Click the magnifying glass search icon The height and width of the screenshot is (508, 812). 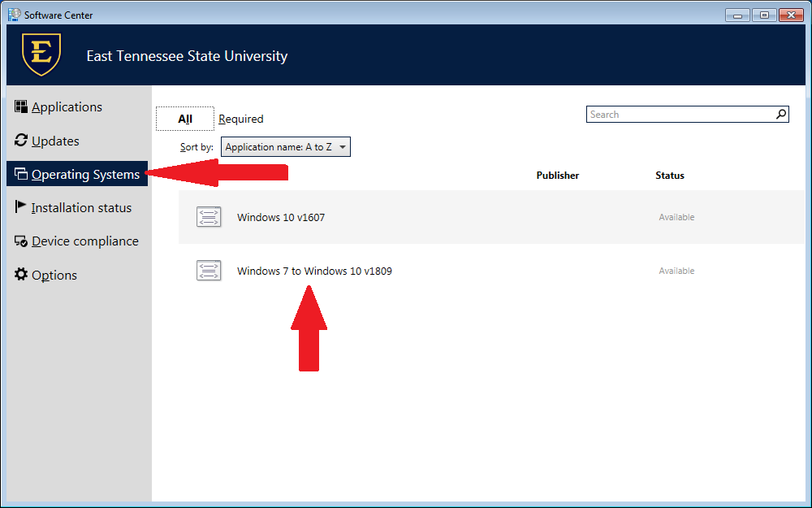click(780, 115)
